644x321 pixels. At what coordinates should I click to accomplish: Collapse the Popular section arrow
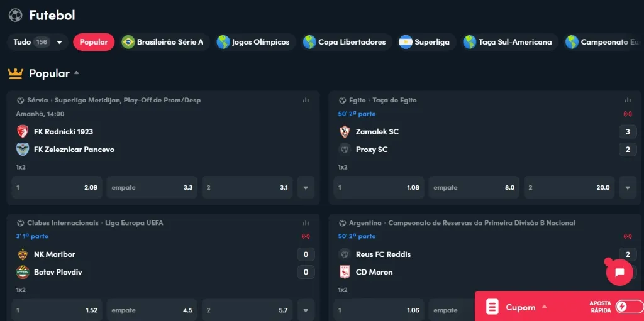[76, 73]
